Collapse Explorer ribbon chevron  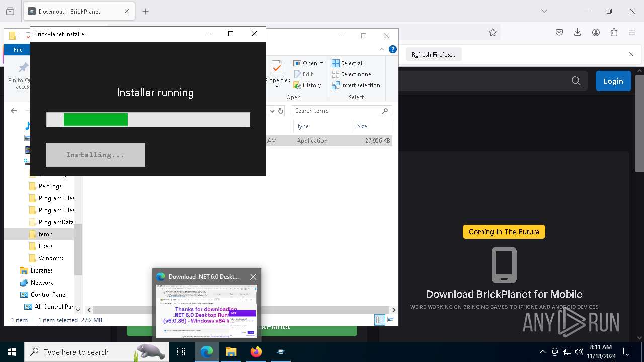(x=382, y=49)
